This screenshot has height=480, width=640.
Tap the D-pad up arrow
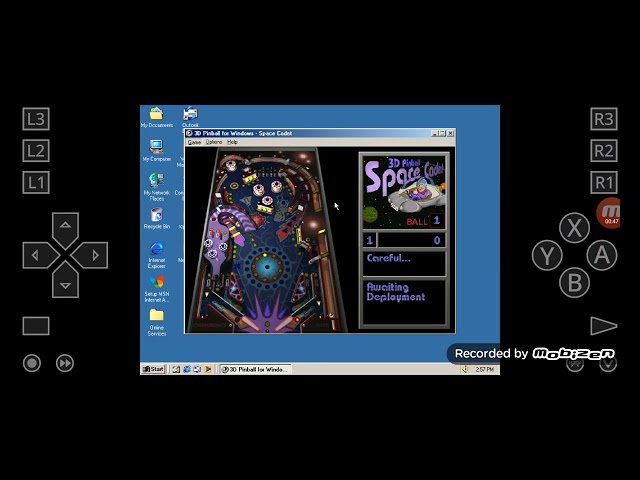pyautogui.click(x=65, y=229)
